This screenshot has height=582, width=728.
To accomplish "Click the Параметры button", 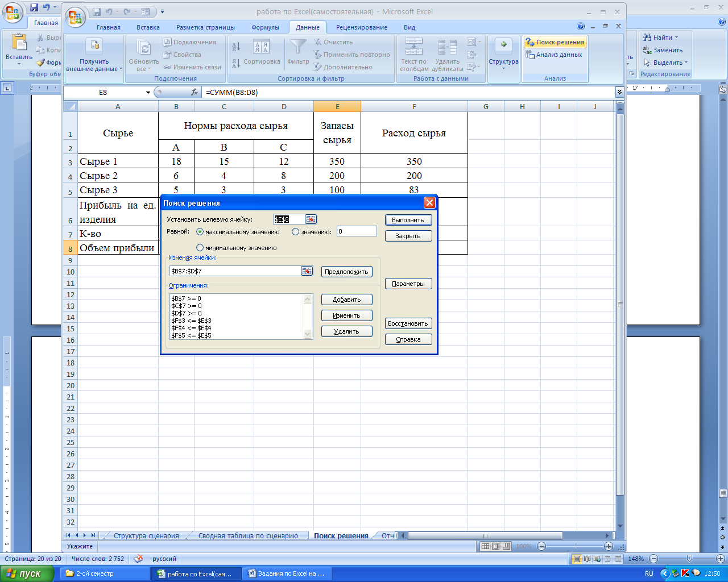I will point(408,284).
